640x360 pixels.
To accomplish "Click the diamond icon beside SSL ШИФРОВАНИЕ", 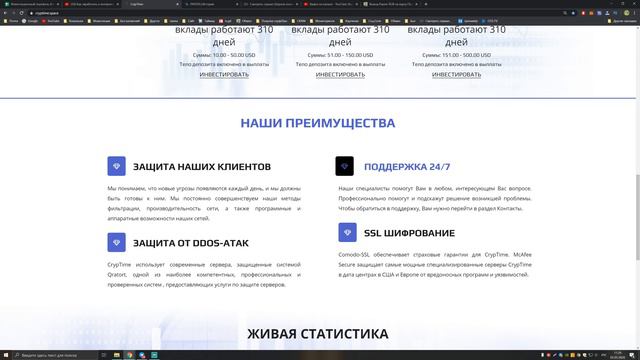I will [x=347, y=232].
